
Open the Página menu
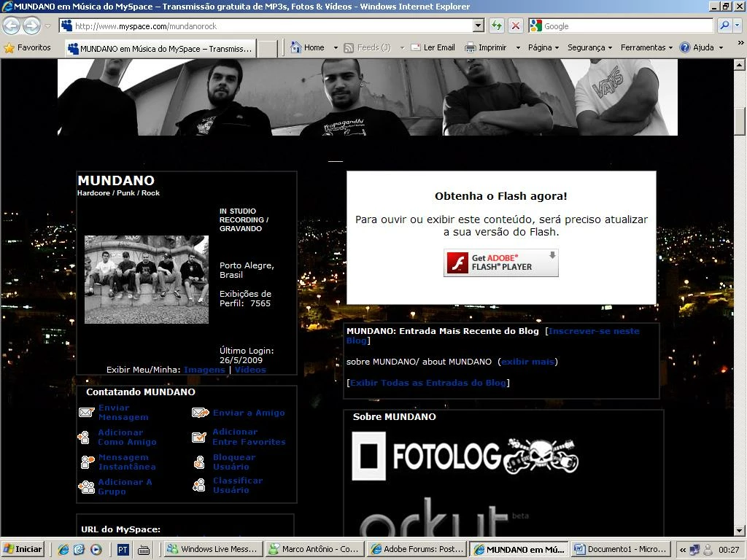click(543, 47)
